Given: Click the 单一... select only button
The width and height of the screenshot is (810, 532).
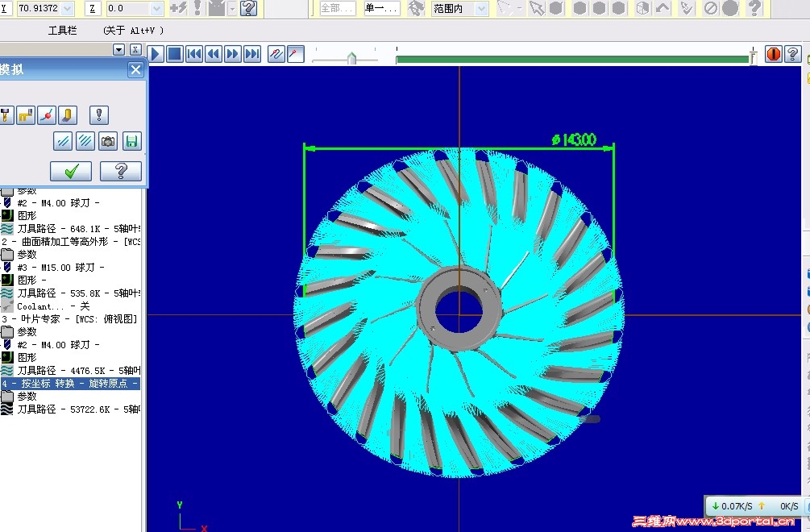Looking at the screenshot, I should point(381,8).
